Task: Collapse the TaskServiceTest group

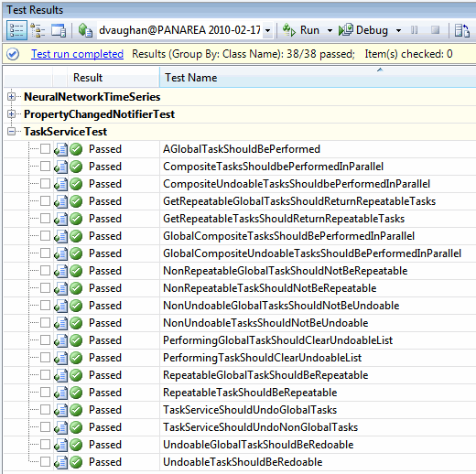Action: (11, 132)
